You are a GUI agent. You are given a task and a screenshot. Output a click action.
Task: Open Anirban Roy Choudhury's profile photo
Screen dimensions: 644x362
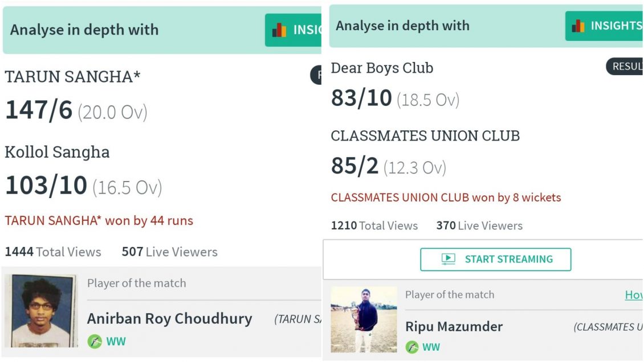click(x=41, y=311)
